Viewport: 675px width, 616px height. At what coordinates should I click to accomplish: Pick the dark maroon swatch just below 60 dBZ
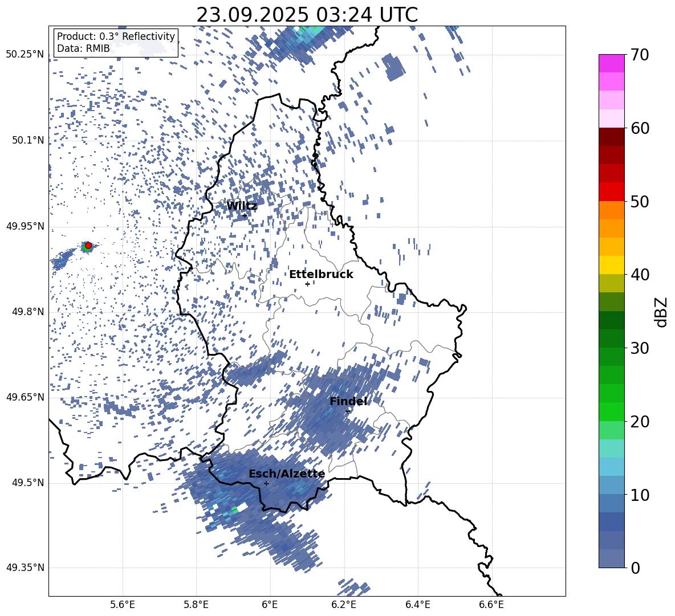point(612,137)
